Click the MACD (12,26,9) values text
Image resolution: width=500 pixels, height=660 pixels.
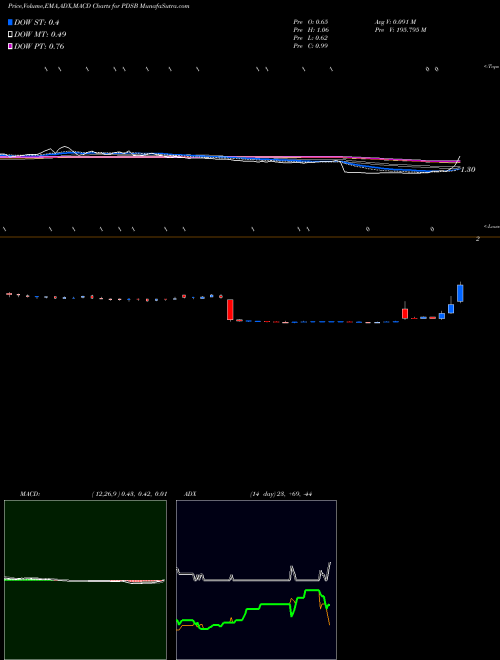click(x=129, y=494)
